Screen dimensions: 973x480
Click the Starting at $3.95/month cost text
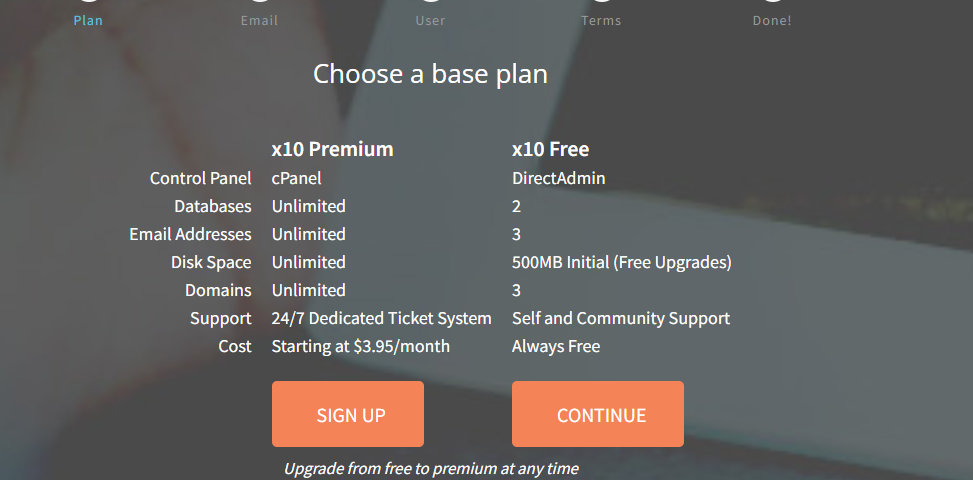pos(361,346)
